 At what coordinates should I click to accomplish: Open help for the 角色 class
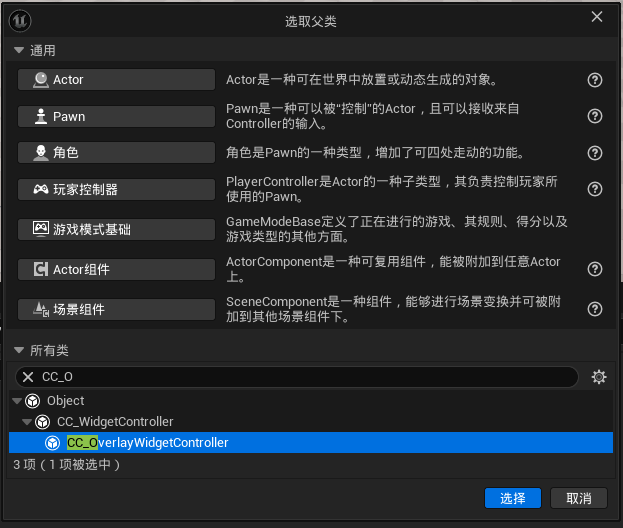pyautogui.click(x=595, y=153)
